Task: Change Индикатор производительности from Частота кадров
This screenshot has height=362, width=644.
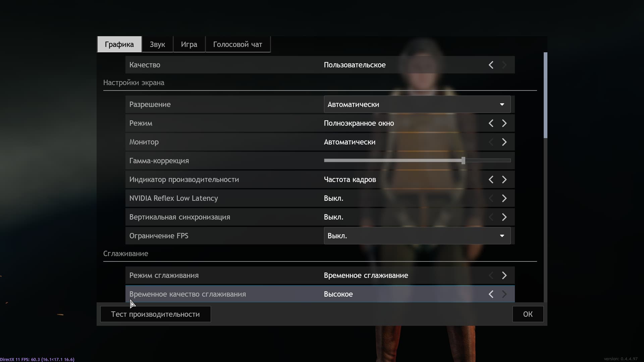Action: [504, 179]
